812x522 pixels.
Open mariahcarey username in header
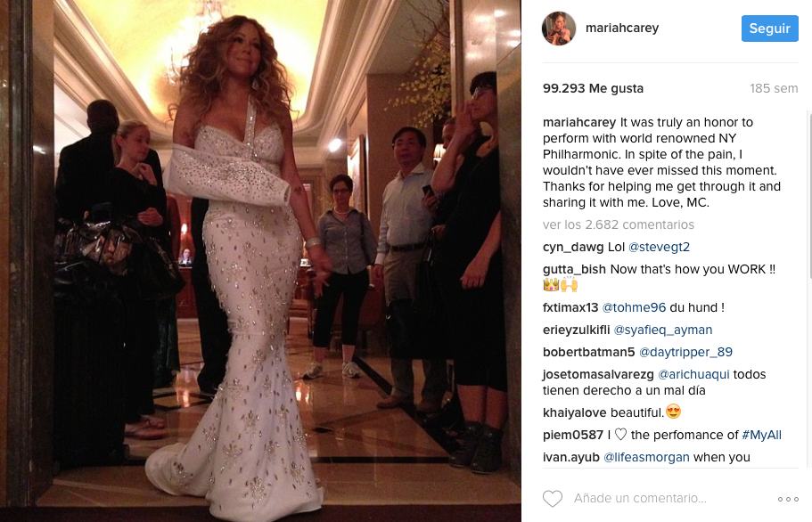click(622, 28)
